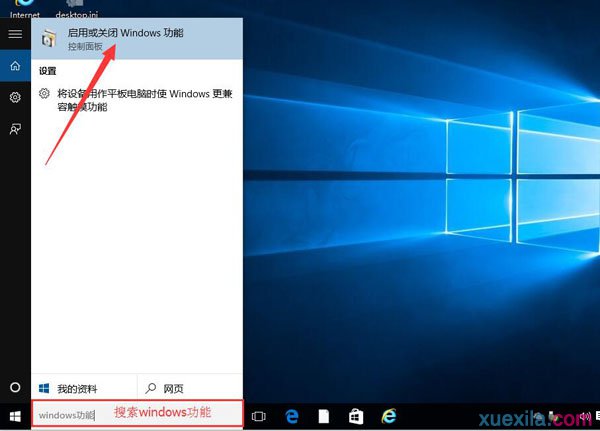600x431 pixels.
Task: Open the settings gear in the search sidebar
Action: coord(15,97)
